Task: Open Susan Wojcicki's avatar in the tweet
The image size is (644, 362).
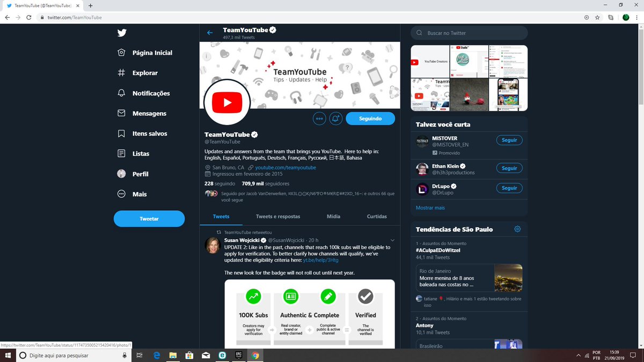Action: pyautogui.click(x=213, y=245)
